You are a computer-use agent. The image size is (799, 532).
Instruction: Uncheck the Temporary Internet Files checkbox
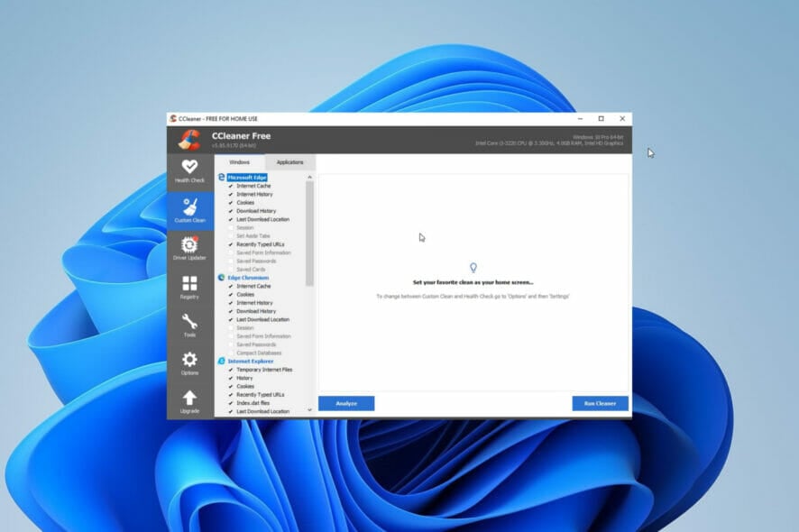point(231,370)
